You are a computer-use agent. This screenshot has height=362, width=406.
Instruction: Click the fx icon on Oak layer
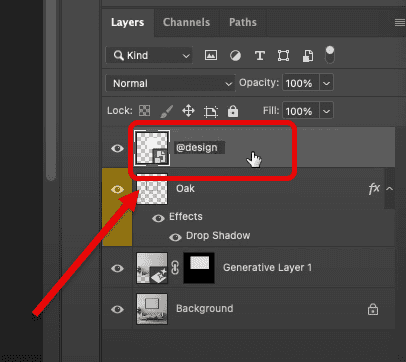pos(374,189)
